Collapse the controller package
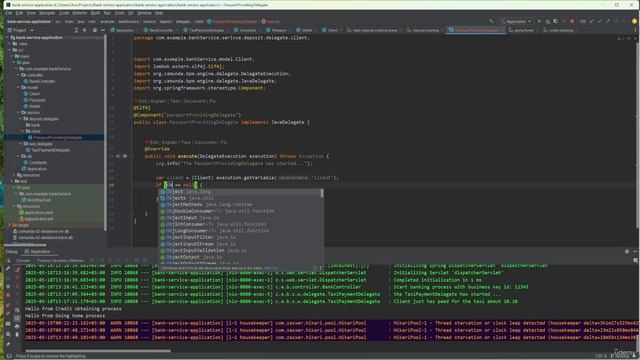The image size is (640, 360). 18,75
